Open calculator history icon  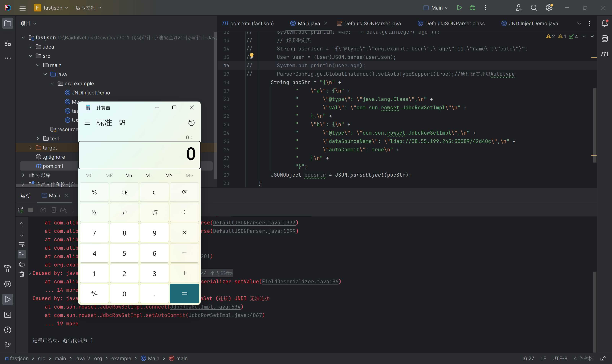(191, 123)
